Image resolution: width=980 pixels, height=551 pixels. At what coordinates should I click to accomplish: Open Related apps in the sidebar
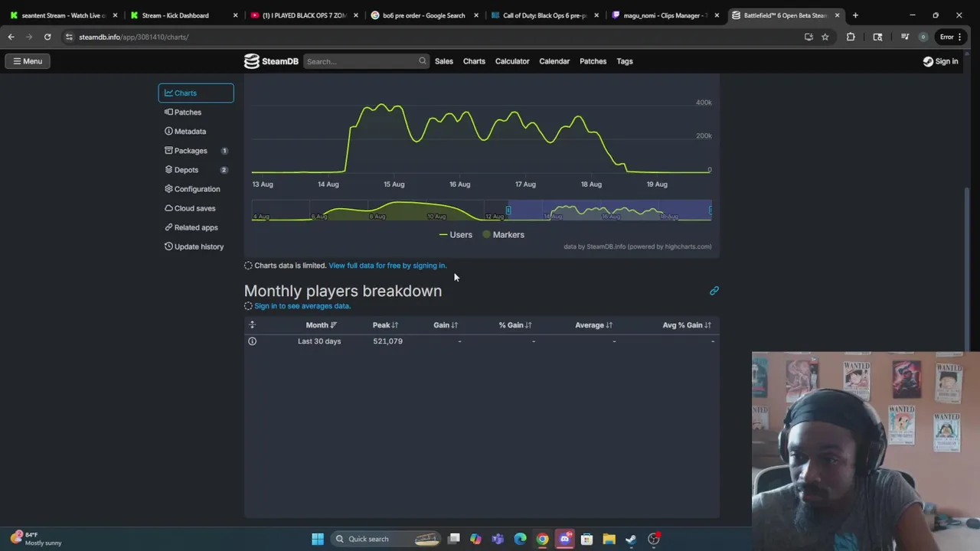(x=195, y=227)
